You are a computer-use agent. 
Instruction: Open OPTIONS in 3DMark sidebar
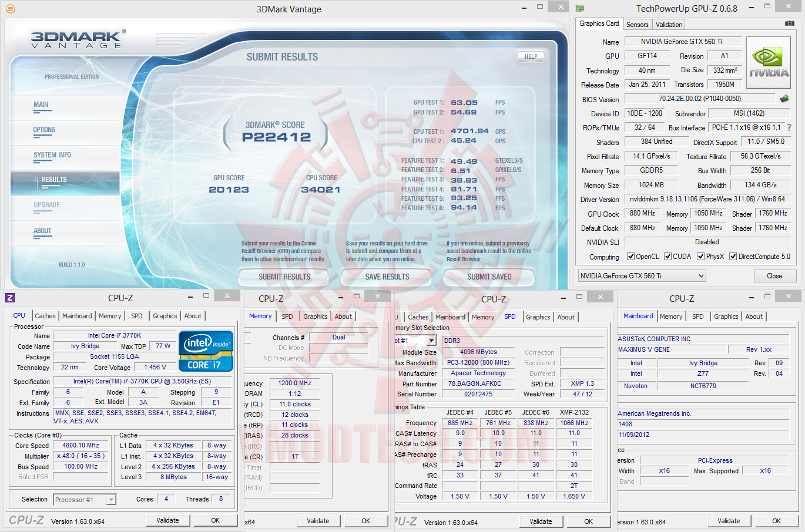[x=44, y=130]
